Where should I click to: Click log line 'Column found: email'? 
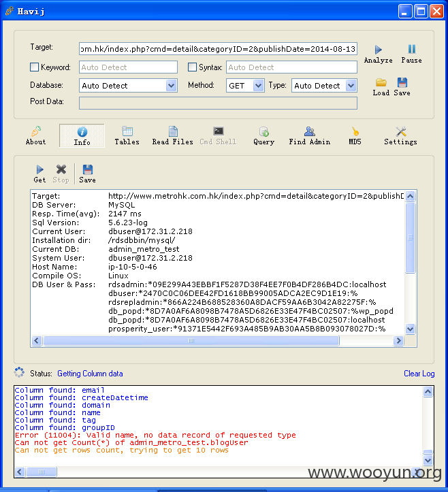[59, 390]
